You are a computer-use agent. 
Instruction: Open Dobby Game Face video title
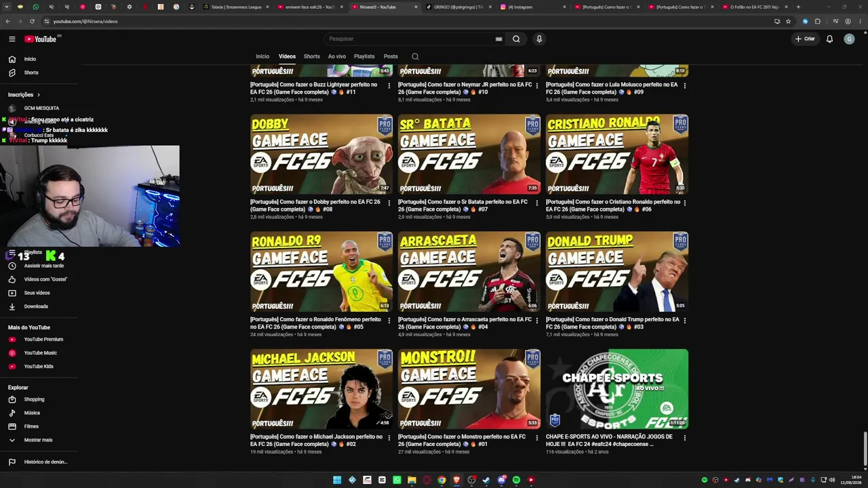tap(315, 205)
